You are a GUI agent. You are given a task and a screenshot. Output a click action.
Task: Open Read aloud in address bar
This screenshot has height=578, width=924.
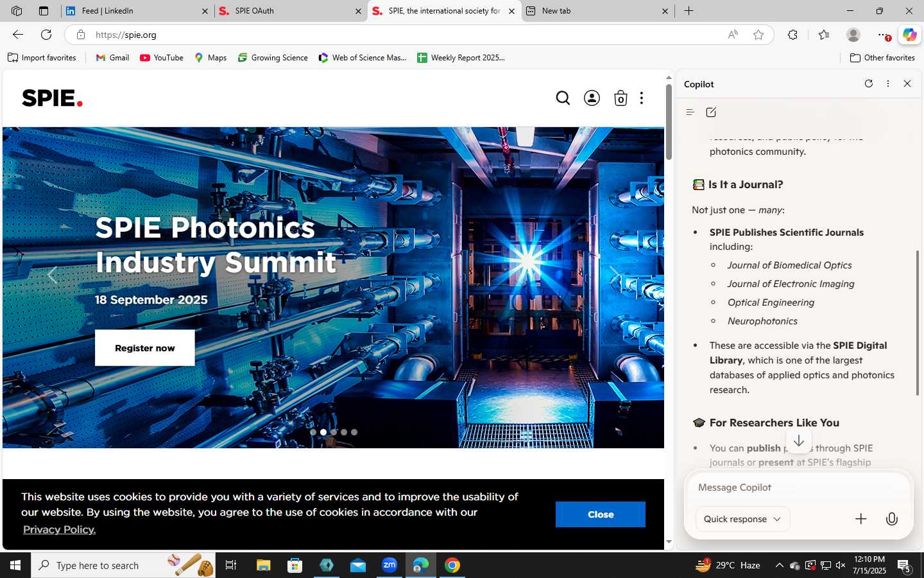(733, 35)
